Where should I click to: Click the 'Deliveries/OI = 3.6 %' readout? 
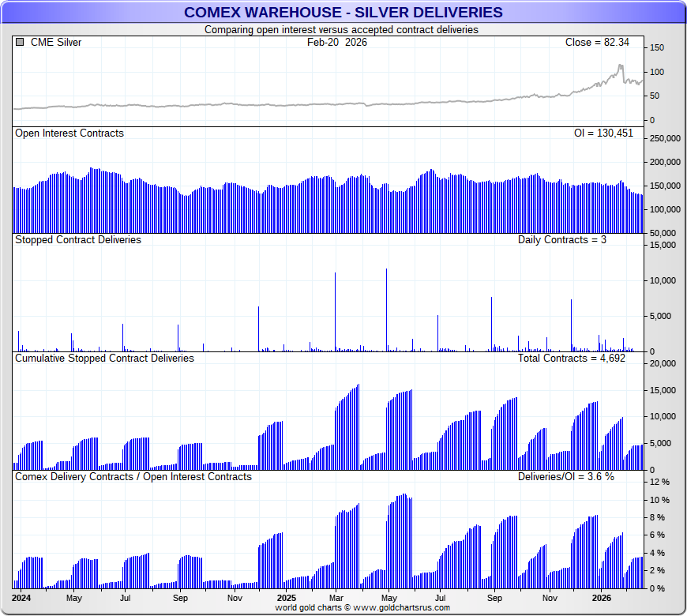pyautogui.click(x=565, y=477)
